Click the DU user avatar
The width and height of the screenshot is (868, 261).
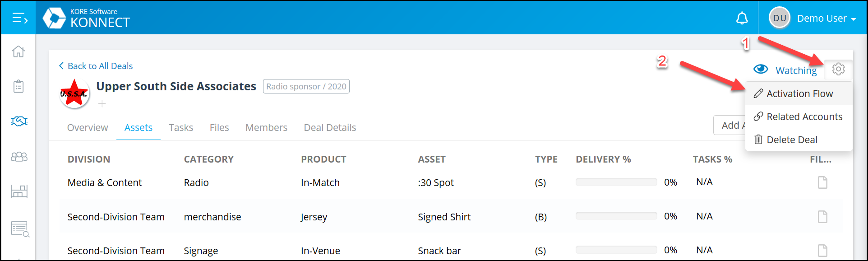(779, 18)
